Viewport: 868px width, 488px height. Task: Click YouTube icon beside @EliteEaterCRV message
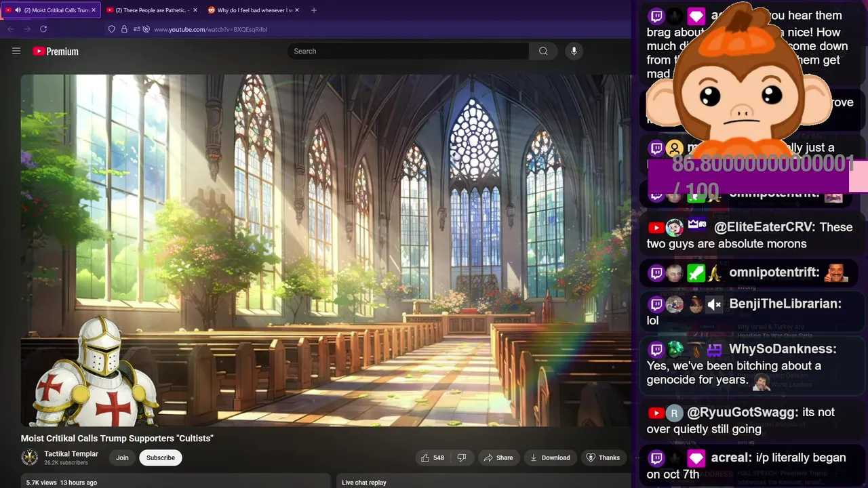656,228
